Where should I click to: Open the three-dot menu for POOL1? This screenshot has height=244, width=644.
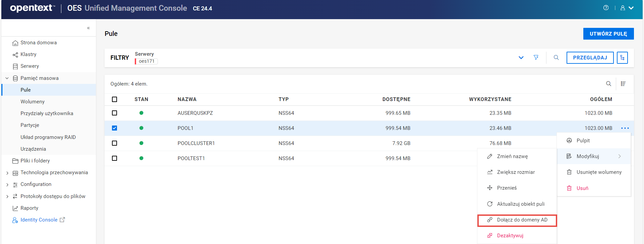pyautogui.click(x=625, y=128)
